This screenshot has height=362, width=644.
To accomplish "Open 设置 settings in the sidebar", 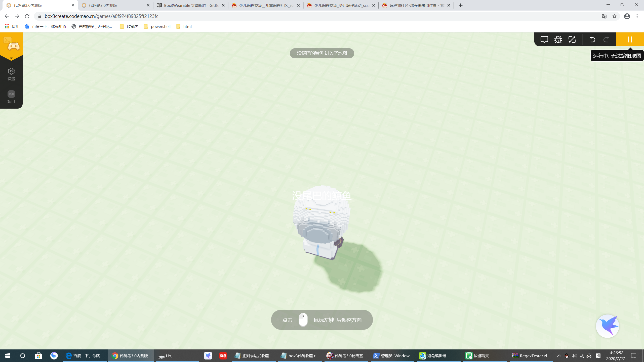I will (x=11, y=74).
